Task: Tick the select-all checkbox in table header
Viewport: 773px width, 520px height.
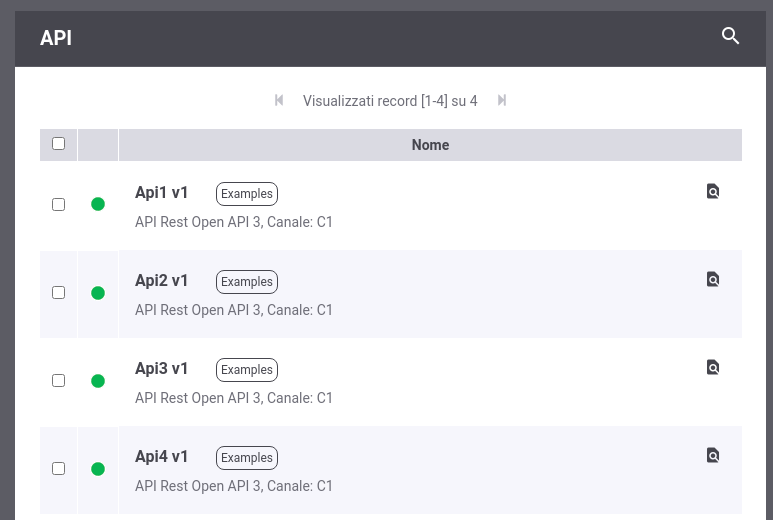Action: pos(59,143)
